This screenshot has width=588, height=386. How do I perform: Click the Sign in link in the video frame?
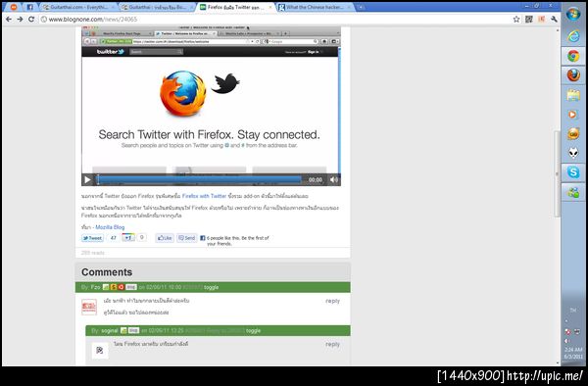pyautogui.click(x=314, y=52)
